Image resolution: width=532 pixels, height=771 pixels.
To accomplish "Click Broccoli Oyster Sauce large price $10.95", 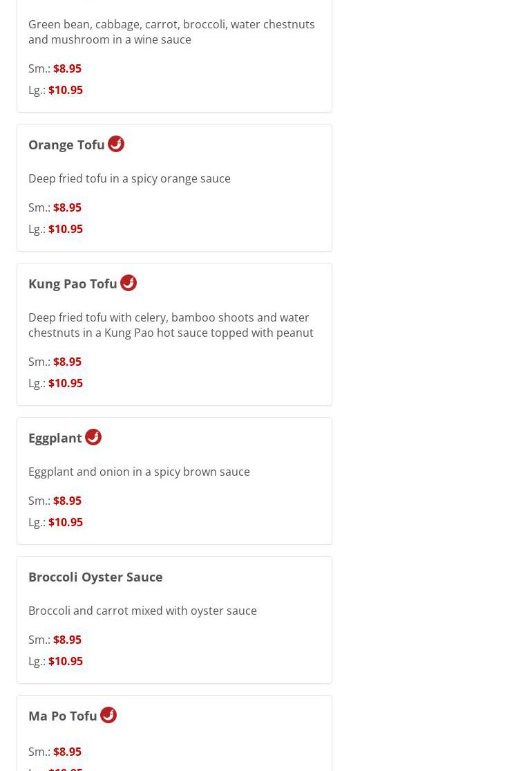I will click(66, 661).
